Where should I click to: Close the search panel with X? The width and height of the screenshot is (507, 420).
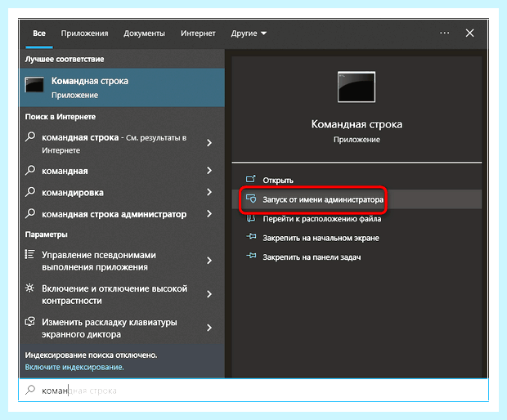click(470, 33)
